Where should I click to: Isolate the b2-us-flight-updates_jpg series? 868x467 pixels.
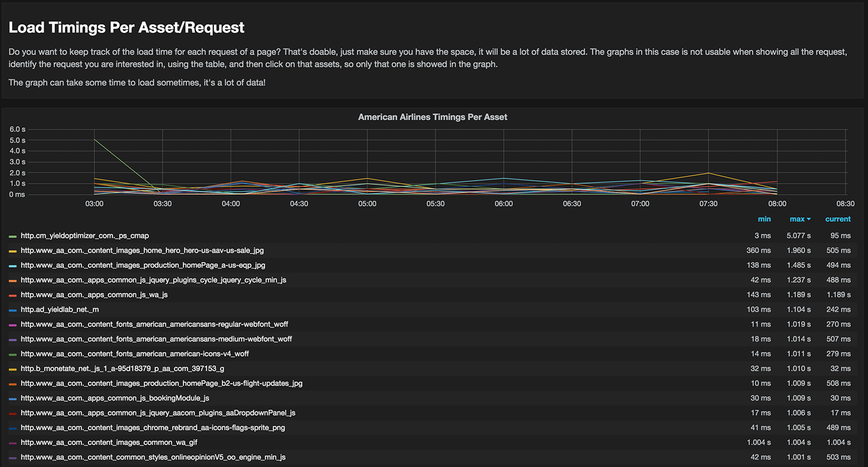pos(161,383)
